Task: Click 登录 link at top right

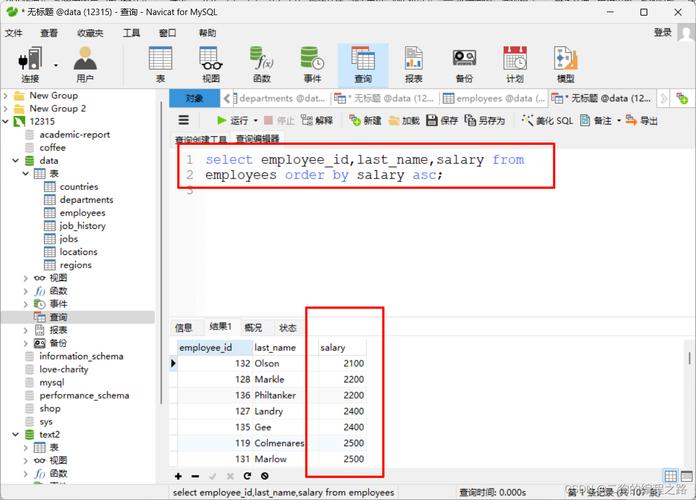Action: 662,32
